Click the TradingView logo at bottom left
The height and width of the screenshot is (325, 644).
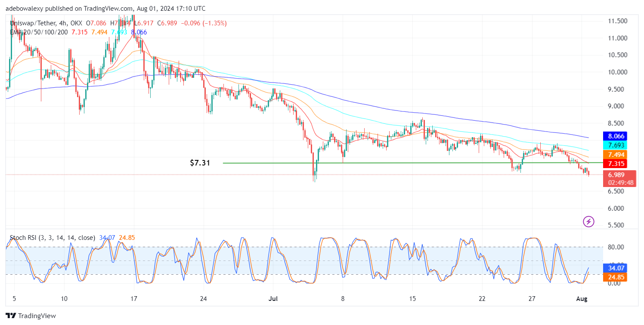click(x=31, y=316)
